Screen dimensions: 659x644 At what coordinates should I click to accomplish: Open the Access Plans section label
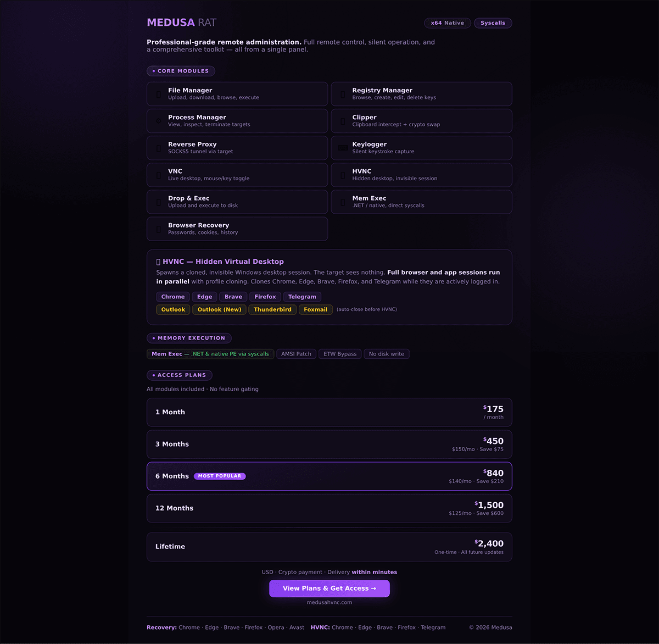[x=179, y=375]
